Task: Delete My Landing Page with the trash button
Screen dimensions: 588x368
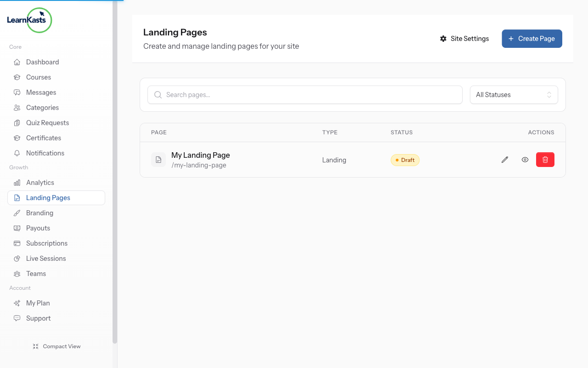Action: [545, 160]
